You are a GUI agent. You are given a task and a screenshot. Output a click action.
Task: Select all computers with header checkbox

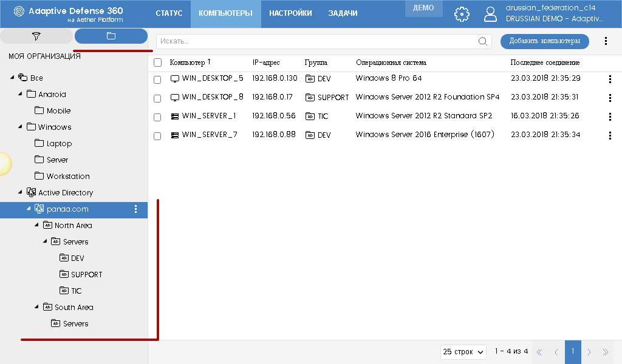[x=157, y=62]
